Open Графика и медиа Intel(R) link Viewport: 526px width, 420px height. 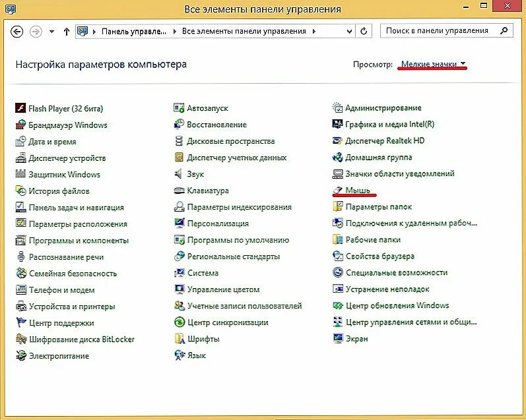[390, 124]
